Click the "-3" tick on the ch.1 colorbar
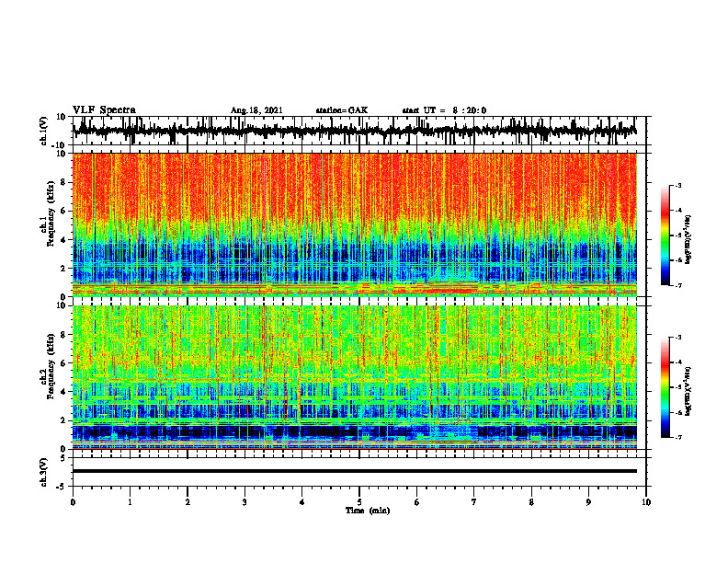 click(677, 185)
